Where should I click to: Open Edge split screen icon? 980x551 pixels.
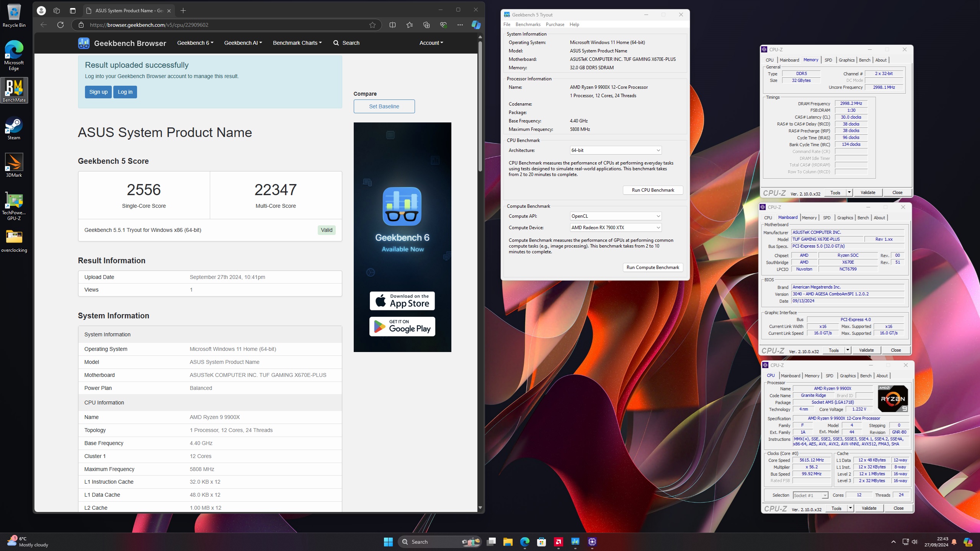click(x=392, y=25)
